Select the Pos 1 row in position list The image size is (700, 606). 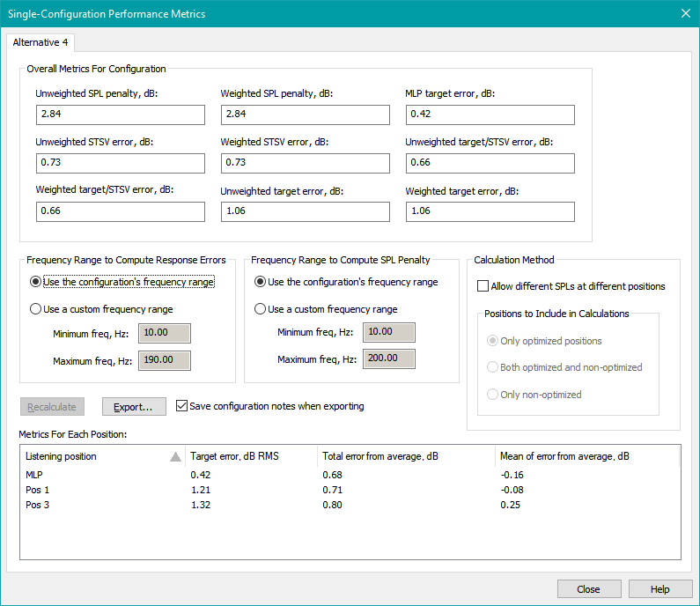click(x=350, y=490)
